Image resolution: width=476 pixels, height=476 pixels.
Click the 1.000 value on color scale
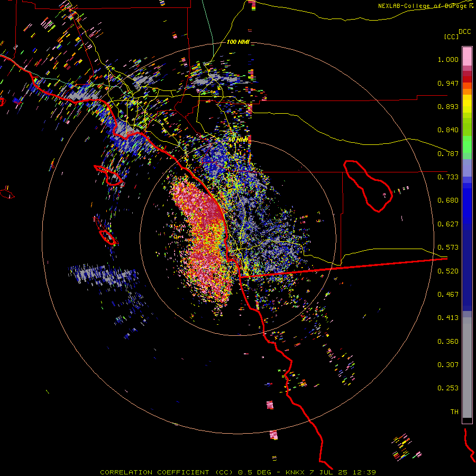coord(448,59)
